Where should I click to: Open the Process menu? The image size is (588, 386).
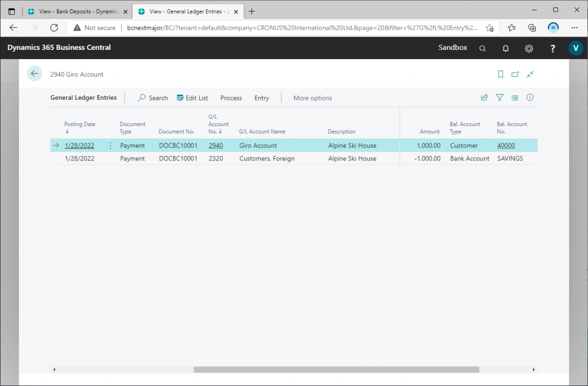231,98
